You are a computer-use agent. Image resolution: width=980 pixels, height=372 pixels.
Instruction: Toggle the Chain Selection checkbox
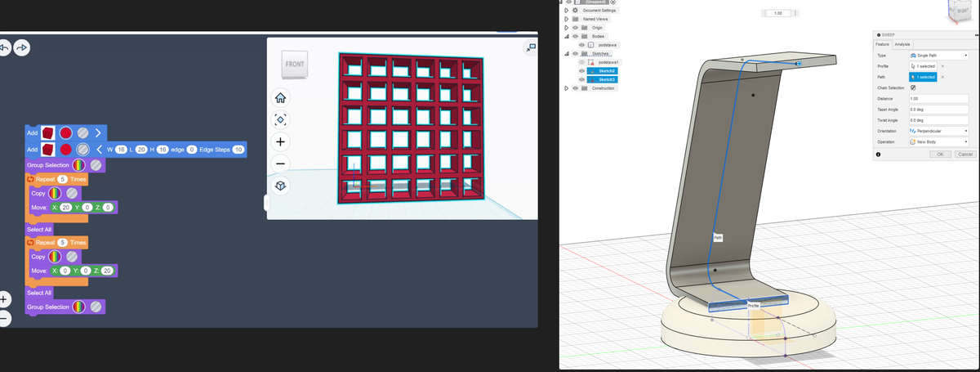pyautogui.click(x=913, y=87)
